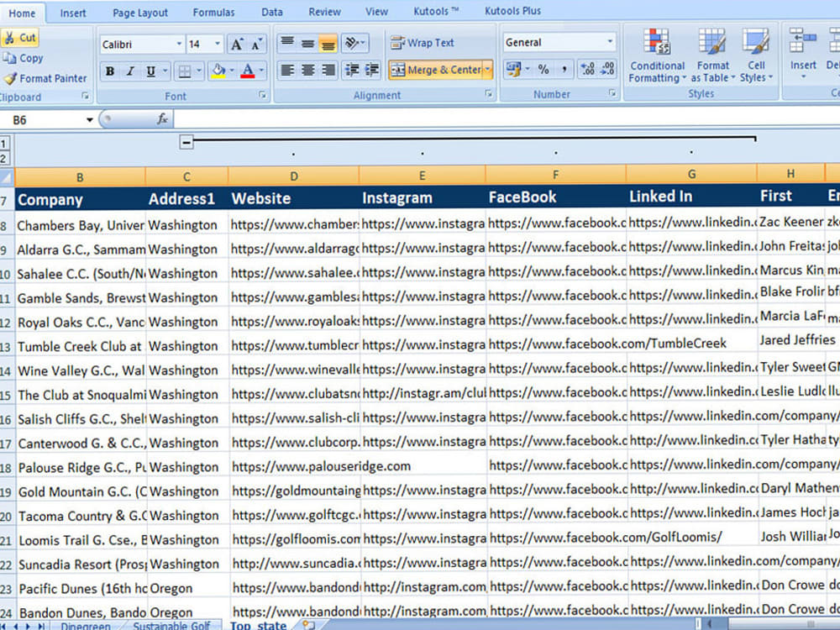Screen dimensions: 840x630
Task: Collapse the column outline group minus button
Action: coord(186,143)
